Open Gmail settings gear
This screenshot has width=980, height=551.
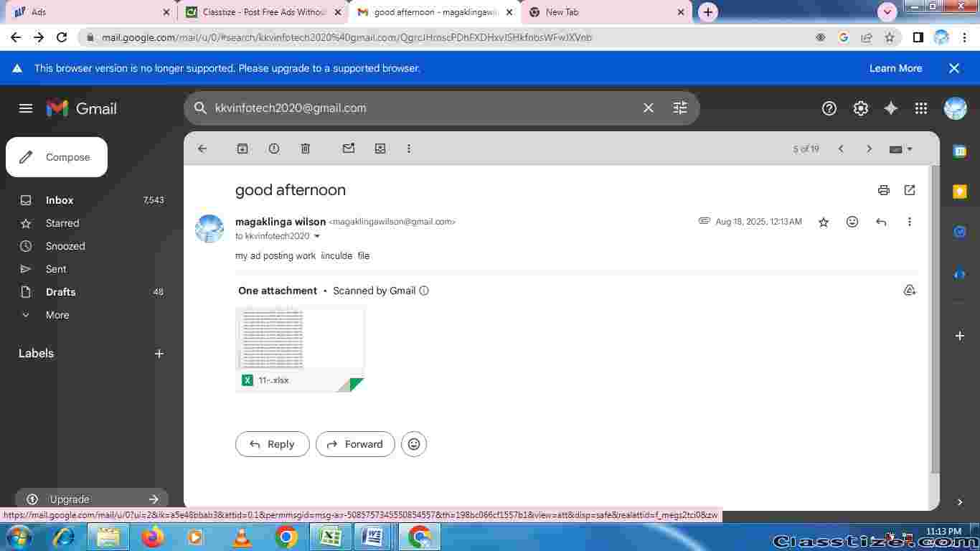pyautogui.click(x=860, y=108)
